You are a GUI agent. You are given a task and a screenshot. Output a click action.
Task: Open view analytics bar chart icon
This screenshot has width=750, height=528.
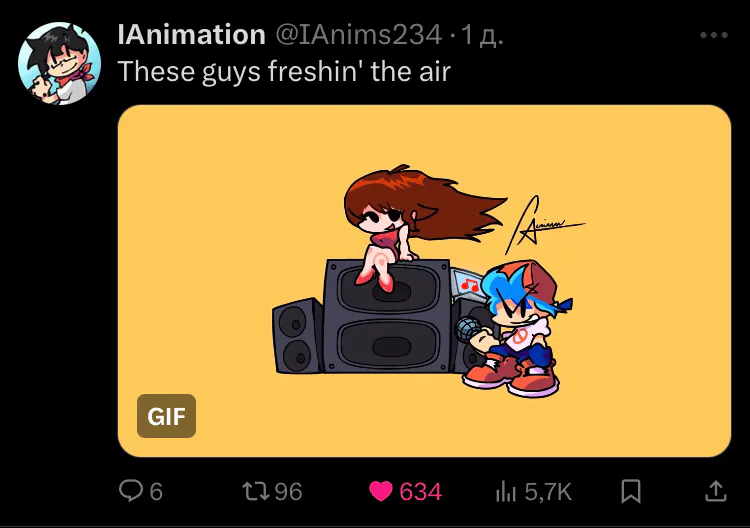(506, 491)
